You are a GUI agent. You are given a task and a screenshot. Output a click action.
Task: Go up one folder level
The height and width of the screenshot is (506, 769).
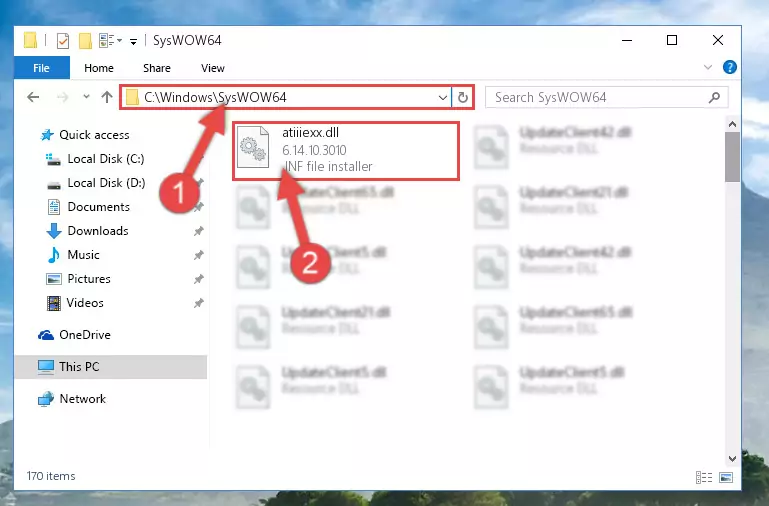pos(107,97)
